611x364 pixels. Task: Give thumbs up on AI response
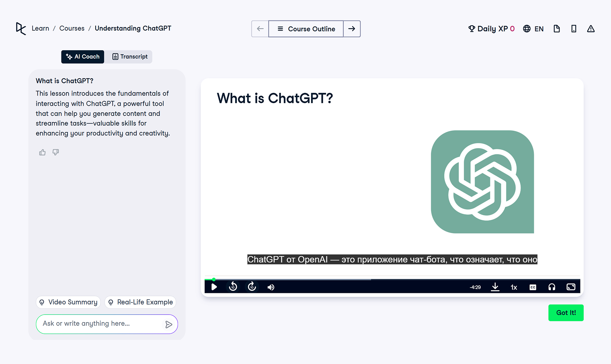(42, 152)
